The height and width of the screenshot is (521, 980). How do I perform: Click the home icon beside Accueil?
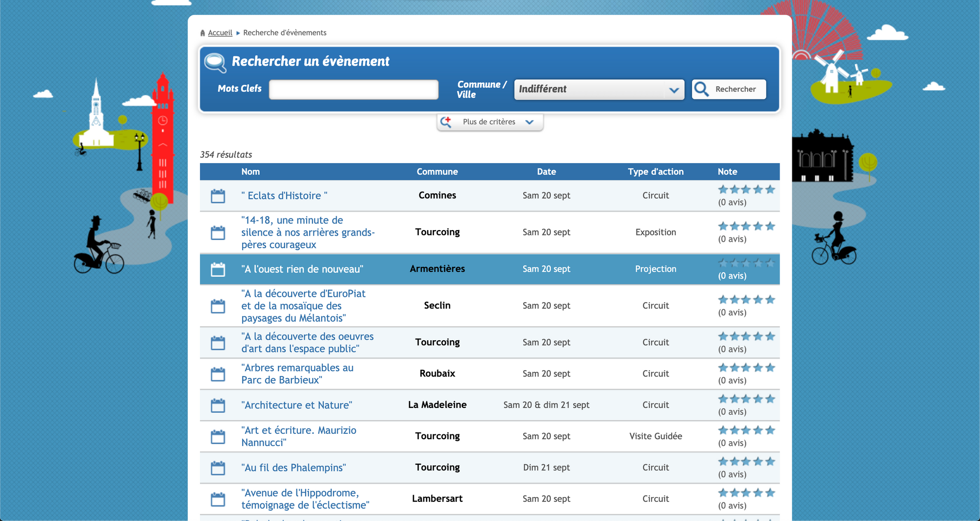point(202,33)
